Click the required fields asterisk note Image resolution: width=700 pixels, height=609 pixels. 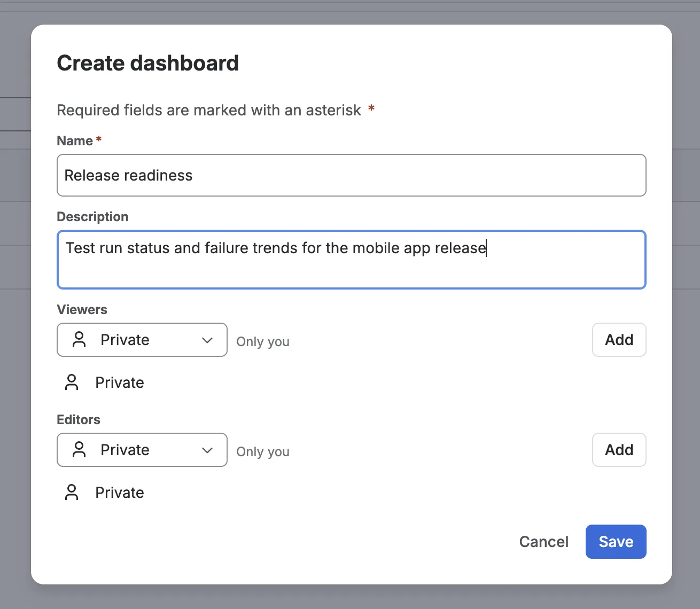tap(216, 110)
